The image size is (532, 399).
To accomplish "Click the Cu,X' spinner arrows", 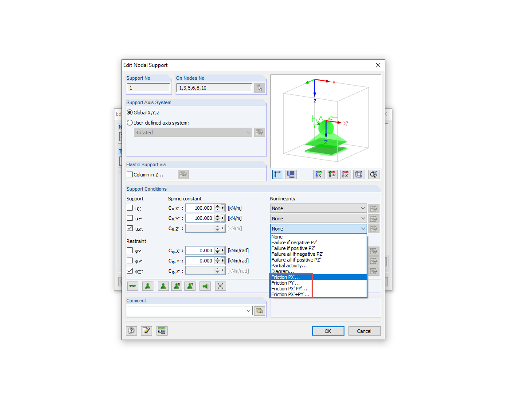I will (x=217, y=208).
